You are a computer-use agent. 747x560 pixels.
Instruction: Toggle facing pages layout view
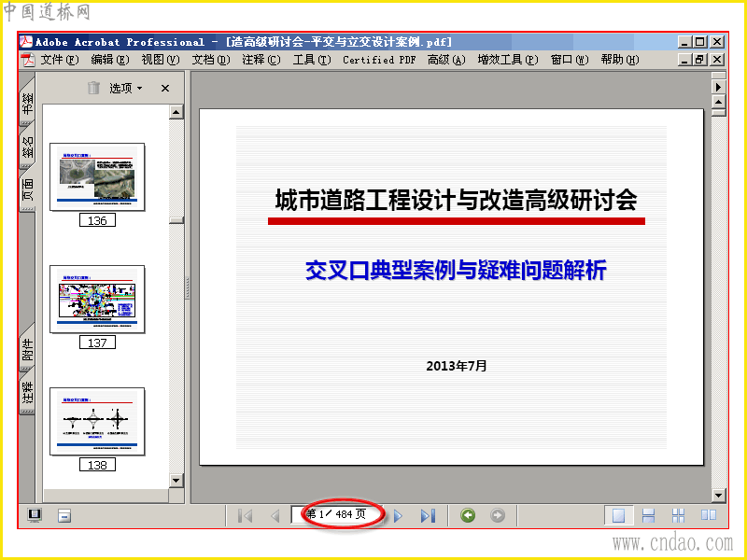pyautogui.click(x=709, y=515)
